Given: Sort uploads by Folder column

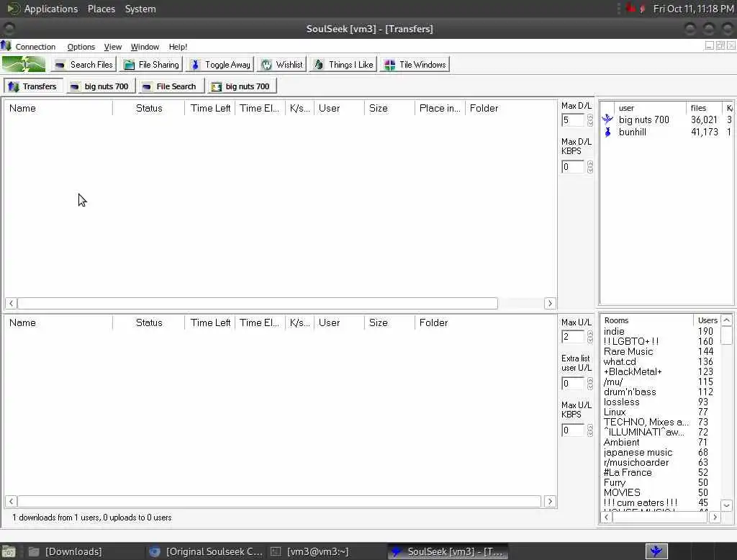Looking at the screenshot, I should 485,322.
